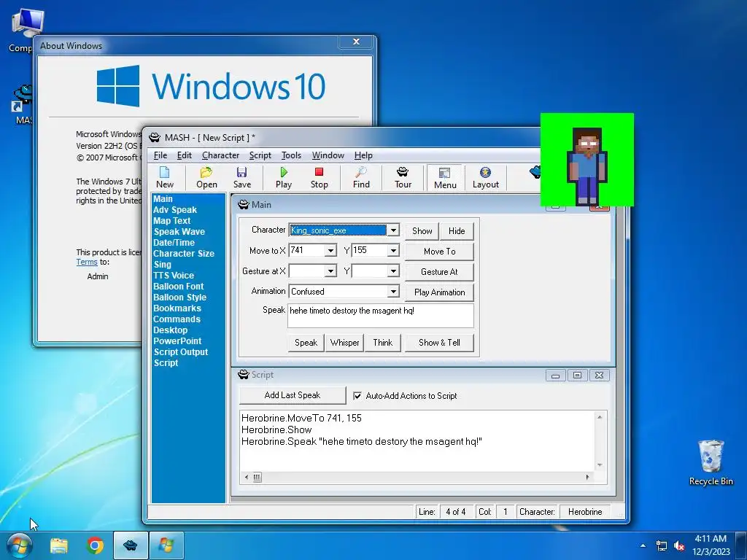Click the Whisper button
Image resolution: width=747 pixels, height=560 pixels.
point(344,343)
